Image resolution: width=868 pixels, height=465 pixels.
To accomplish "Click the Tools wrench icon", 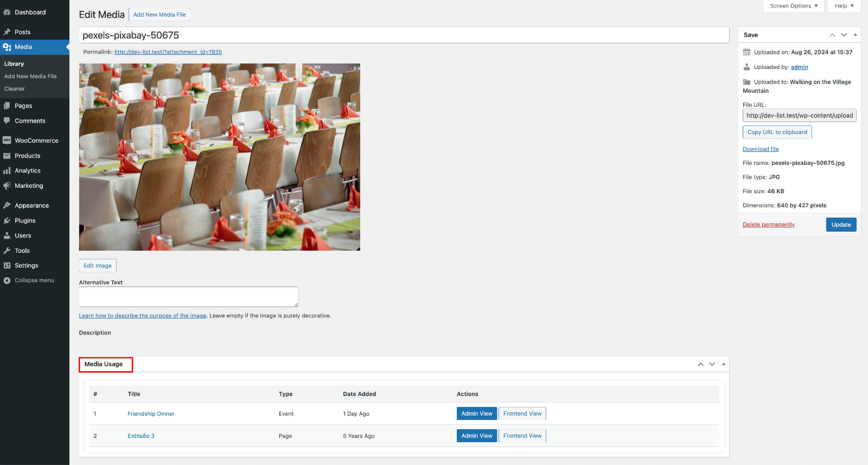I will 7,251.
